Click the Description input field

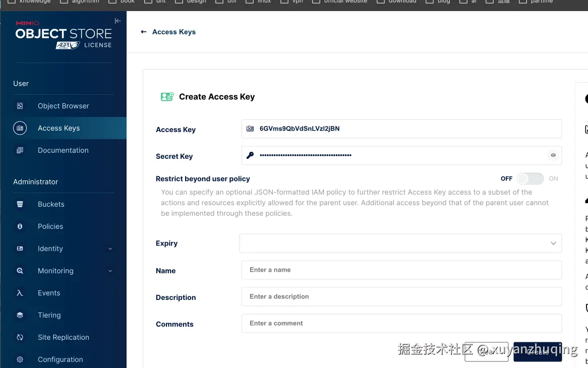tap(401, 296)
